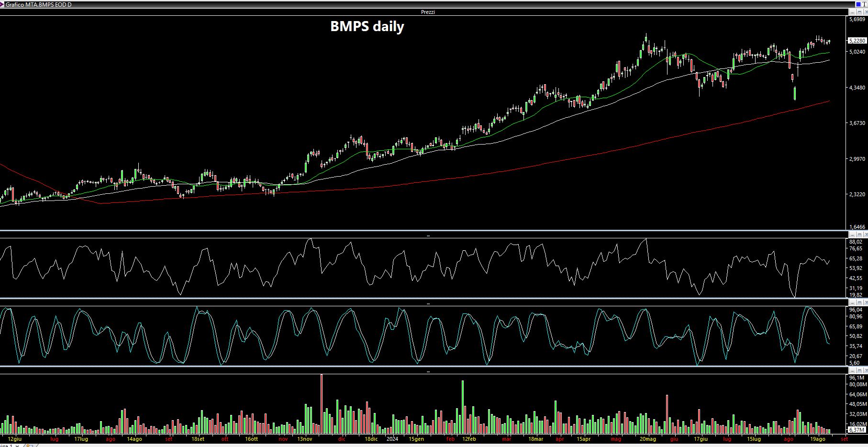Click the 5,6989 price axis value
This screenshot has width=868, height=447.
(x=857, y=20)
